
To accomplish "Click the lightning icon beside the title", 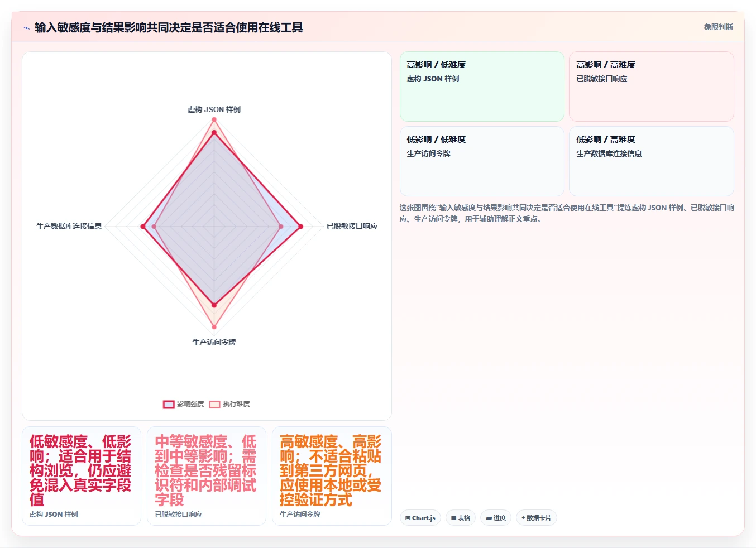I will point(26,27).
